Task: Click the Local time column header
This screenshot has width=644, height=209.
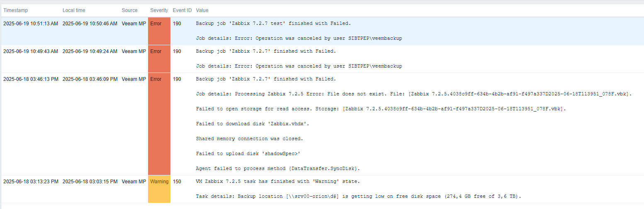Action: [74, 10]
